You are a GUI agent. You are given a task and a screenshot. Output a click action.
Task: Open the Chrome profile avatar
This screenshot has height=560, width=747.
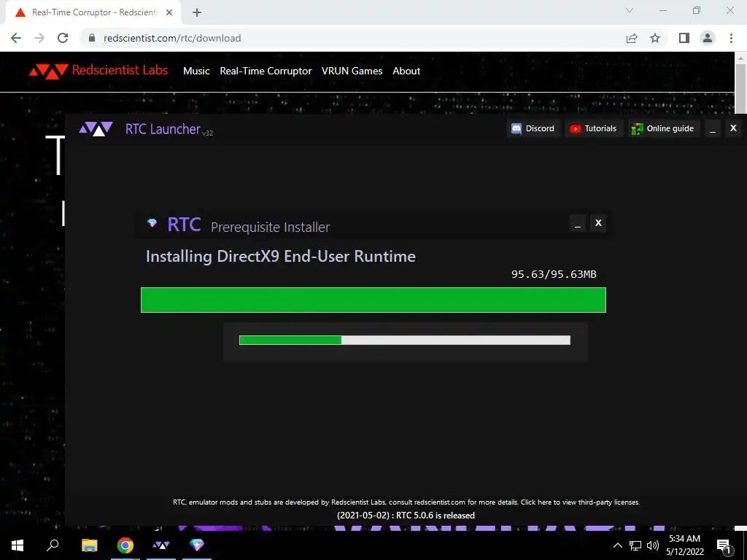708,38
